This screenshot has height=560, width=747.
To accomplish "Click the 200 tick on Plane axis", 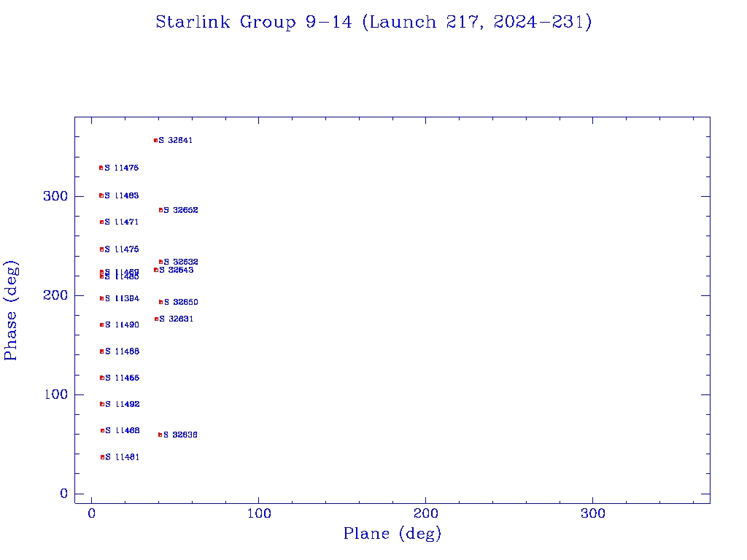I will 425,513.
